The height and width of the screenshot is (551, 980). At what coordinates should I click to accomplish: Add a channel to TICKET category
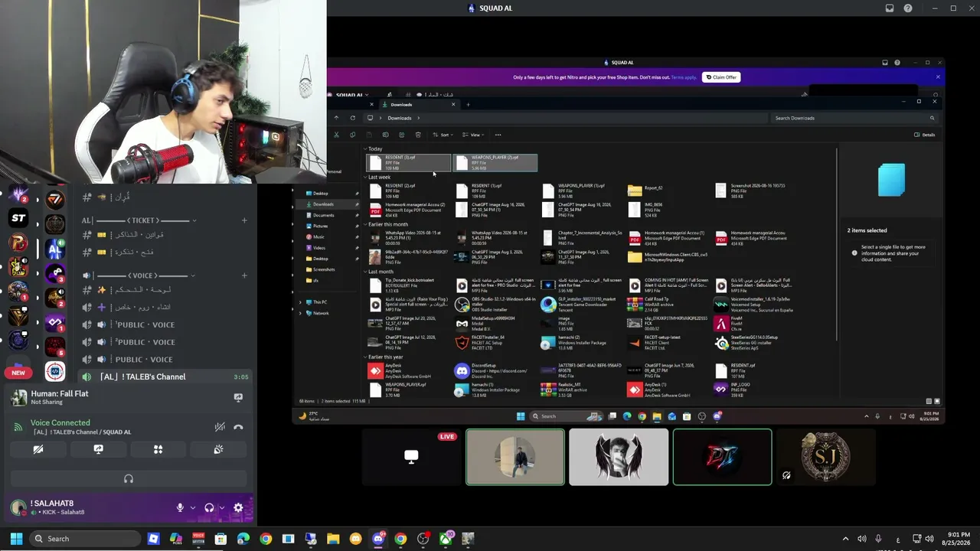pyautogui.click(x=244, y=220)
